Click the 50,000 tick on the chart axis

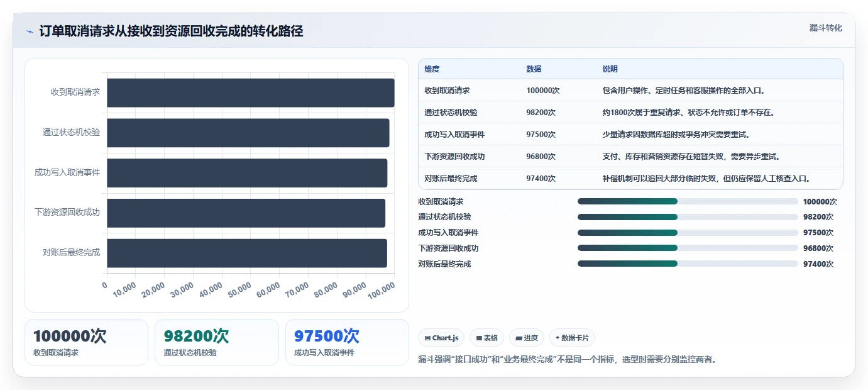click(x=240, y=291)
